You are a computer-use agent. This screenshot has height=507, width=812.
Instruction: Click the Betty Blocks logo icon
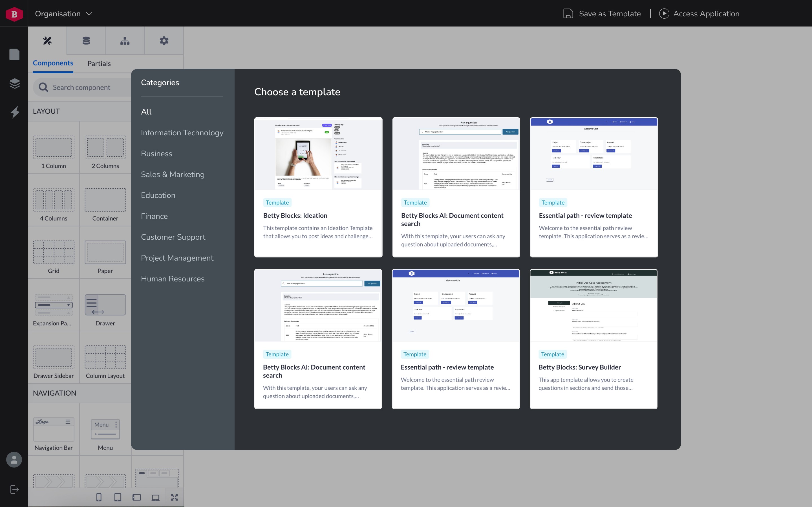(x=14, y=14)
